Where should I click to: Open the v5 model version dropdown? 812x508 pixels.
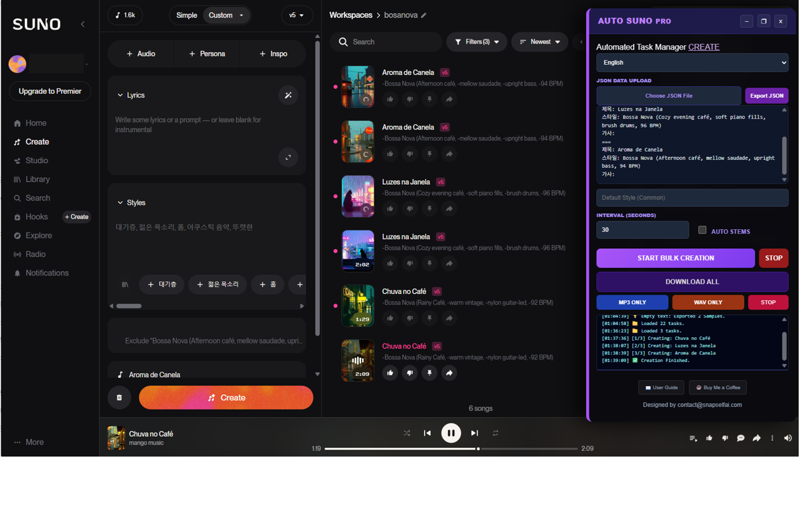(297, 15)
